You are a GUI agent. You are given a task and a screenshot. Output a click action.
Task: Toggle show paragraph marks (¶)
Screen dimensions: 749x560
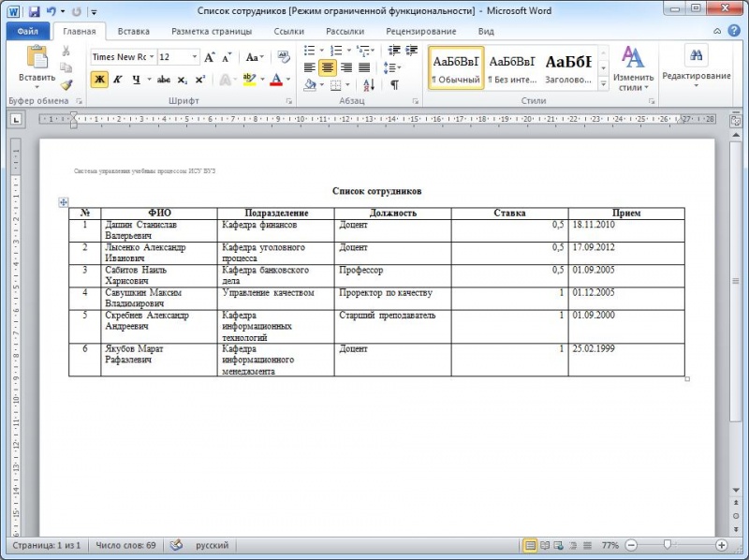pyautogui.click(x=394, y=85)
